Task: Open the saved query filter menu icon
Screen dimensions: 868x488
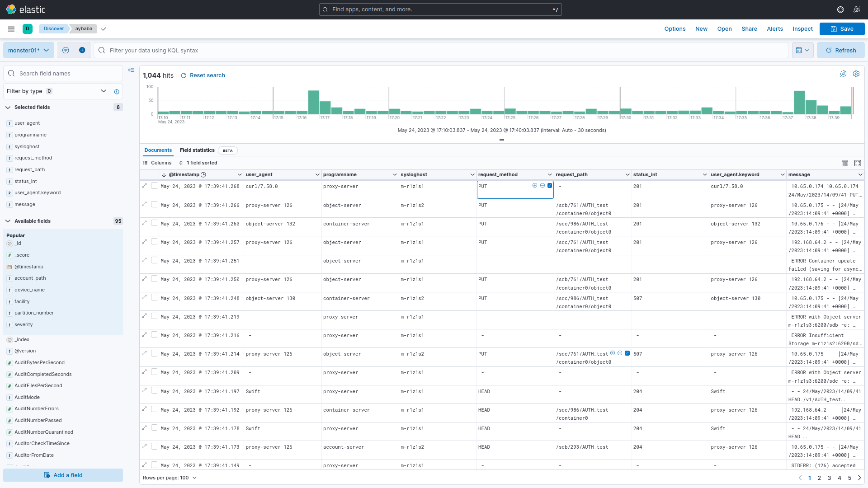Action: click(66, 50)
